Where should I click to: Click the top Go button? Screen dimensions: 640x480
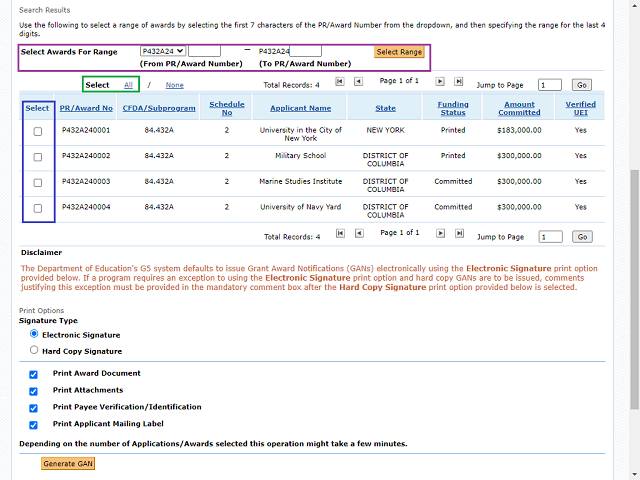[582, 85]
